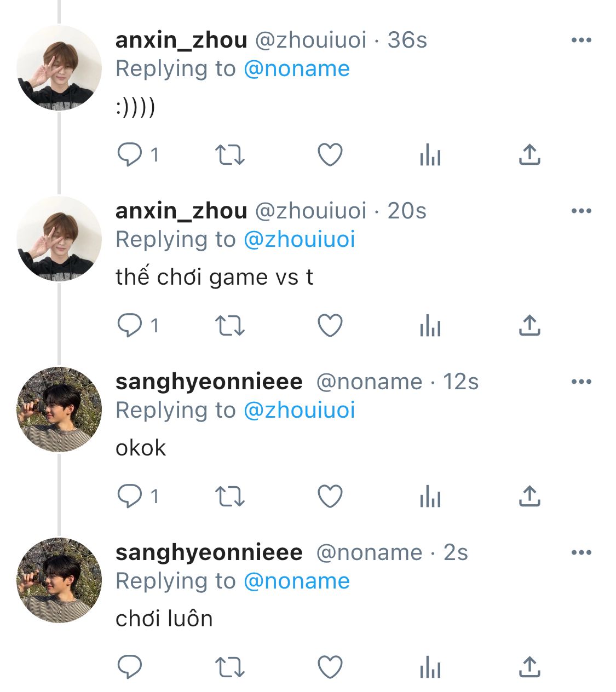Open anxin_zhou's profile picture on the 36s tweet
This screenshot has width=616, height=692.
click(59, 68)
